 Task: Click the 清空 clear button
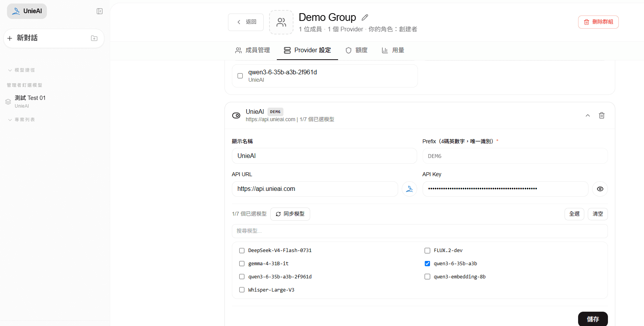click(x=598, y=214)
